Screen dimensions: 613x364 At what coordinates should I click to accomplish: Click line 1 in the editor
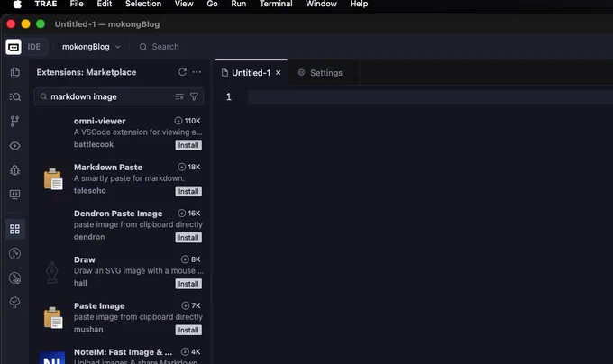tap(430, 97)
